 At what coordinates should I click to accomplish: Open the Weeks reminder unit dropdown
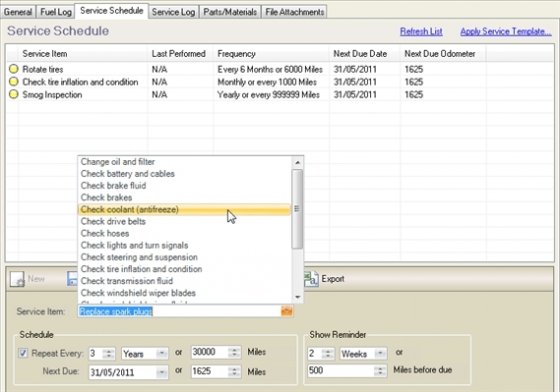coord(380,353)
